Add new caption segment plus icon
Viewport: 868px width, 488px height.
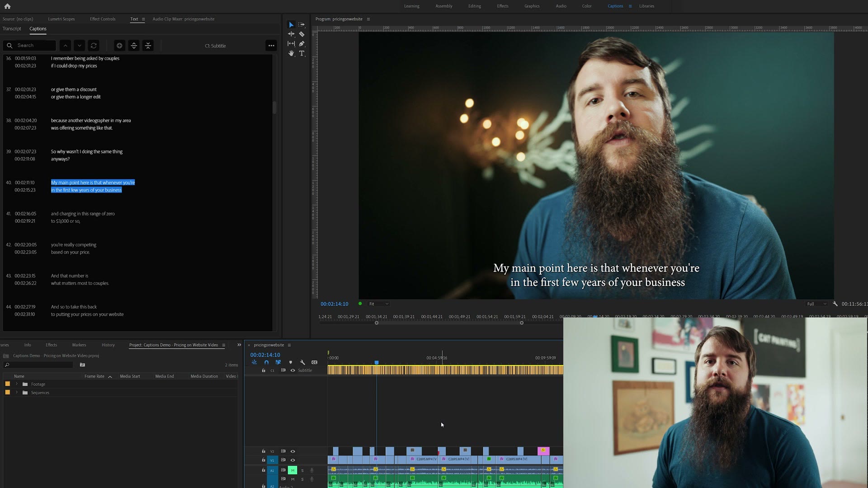(x=119, y=46)
